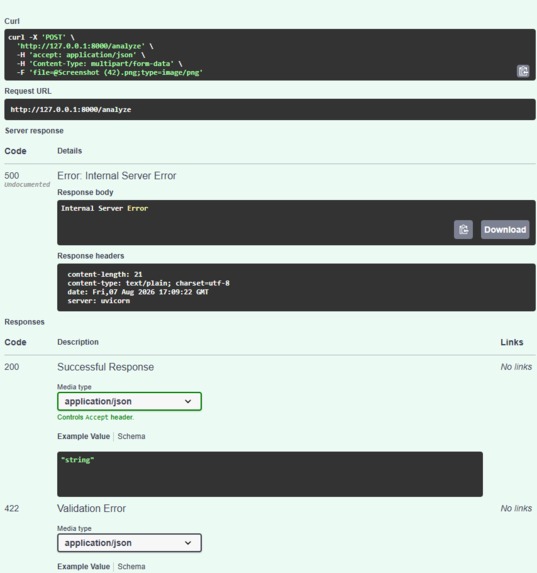Click the Server response heading

(34, 131)
